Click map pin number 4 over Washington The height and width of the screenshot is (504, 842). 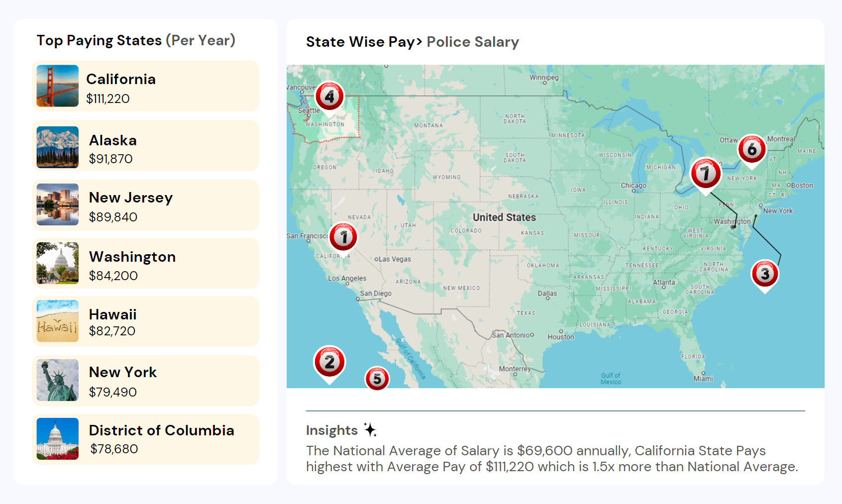click(x=329, y=96)
